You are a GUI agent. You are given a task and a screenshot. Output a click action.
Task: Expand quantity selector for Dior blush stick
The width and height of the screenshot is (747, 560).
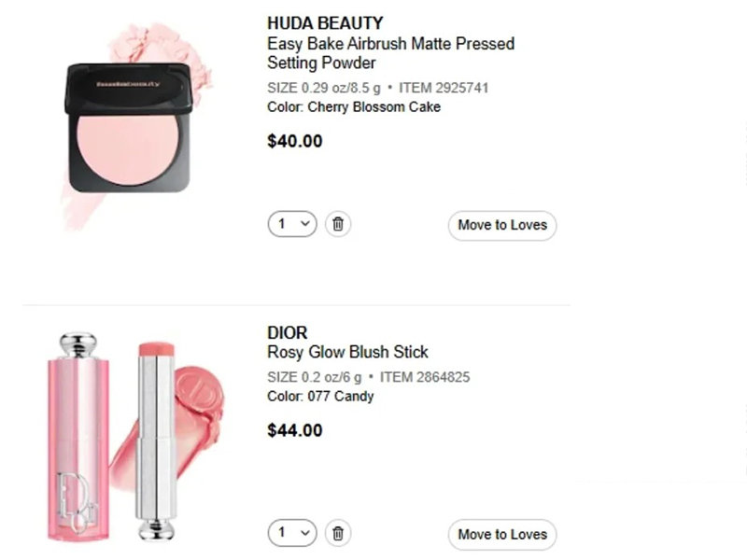pos(292,533)
